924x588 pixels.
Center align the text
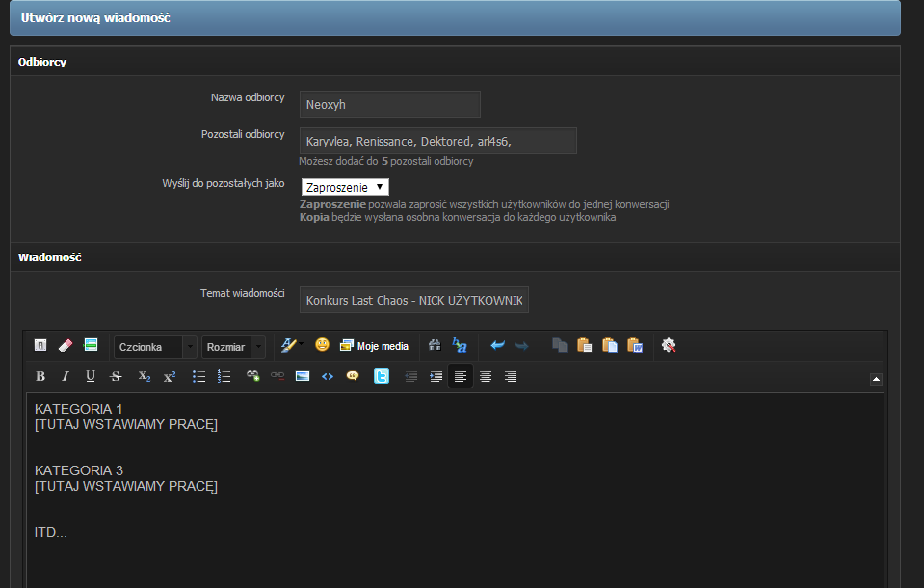486,376
